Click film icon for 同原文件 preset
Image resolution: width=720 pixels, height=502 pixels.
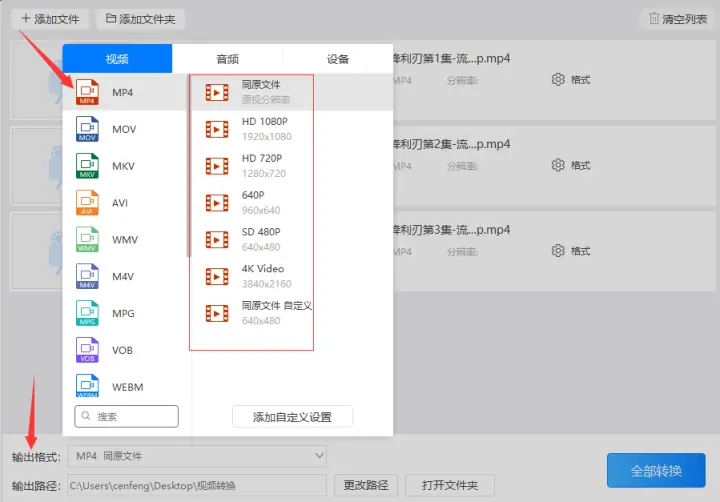pyautogui.click(x=217, y=92)
